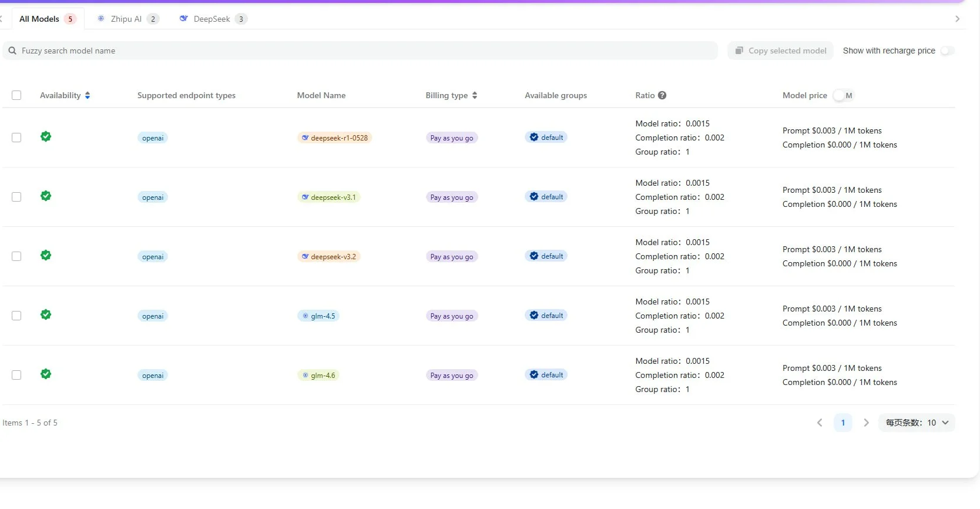Sort by Availability column arrows
Screen dimensions: 980x509
coord(88,95)
